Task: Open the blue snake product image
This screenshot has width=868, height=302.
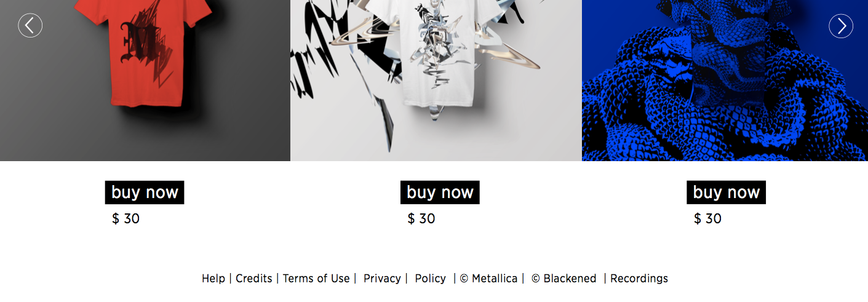Action: click(x=725, y=81)
